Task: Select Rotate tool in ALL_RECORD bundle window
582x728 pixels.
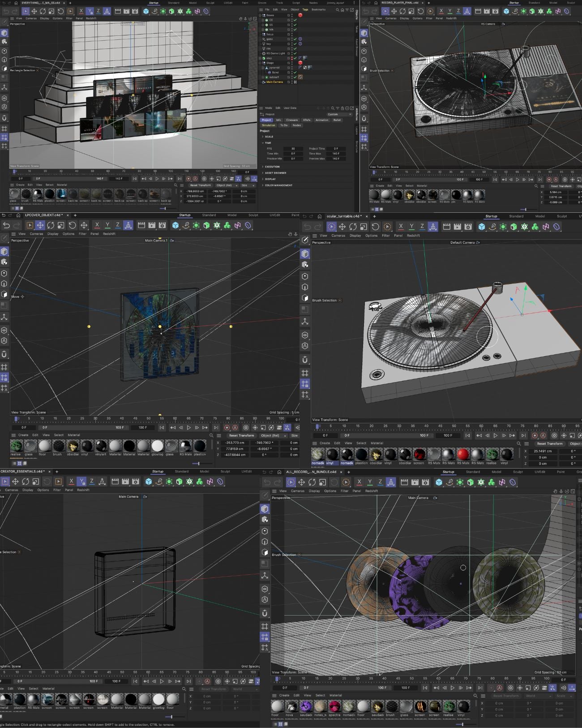Action: point(312,482)
